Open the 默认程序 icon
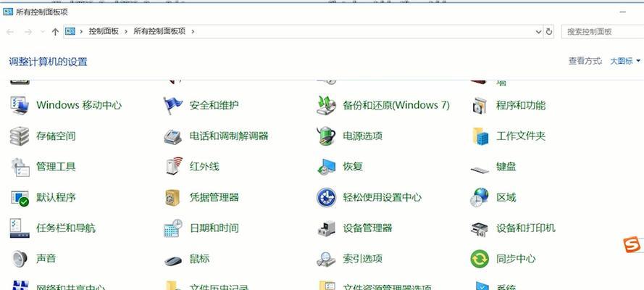Screen dimensions: 644x290 tap(20, 198)
